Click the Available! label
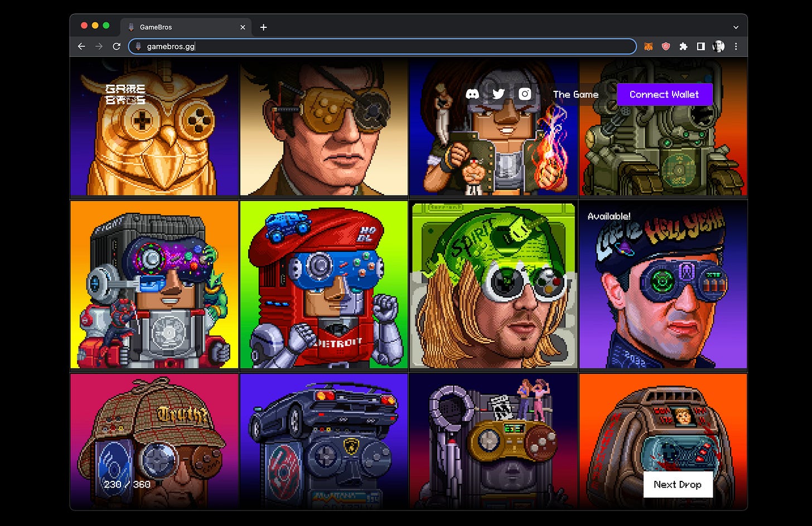The width and height of the screenshot is (812, 526). point(609,216)
